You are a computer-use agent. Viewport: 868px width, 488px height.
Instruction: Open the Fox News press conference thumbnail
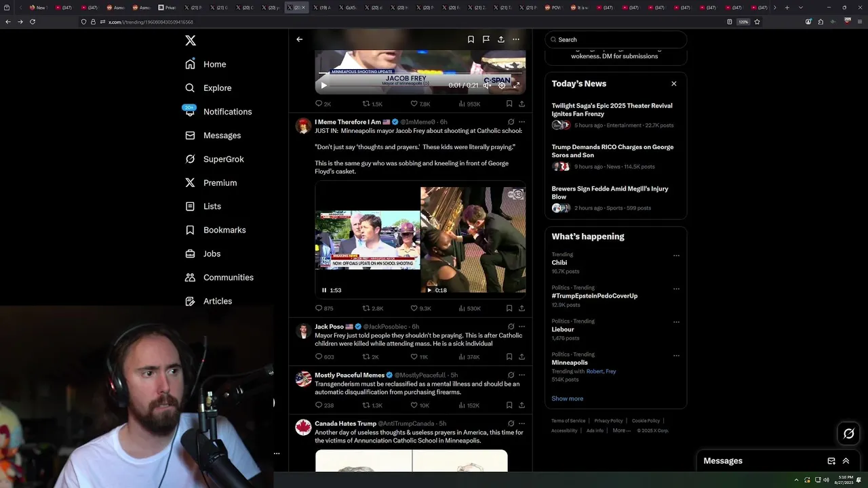click(x=368, y=240)
